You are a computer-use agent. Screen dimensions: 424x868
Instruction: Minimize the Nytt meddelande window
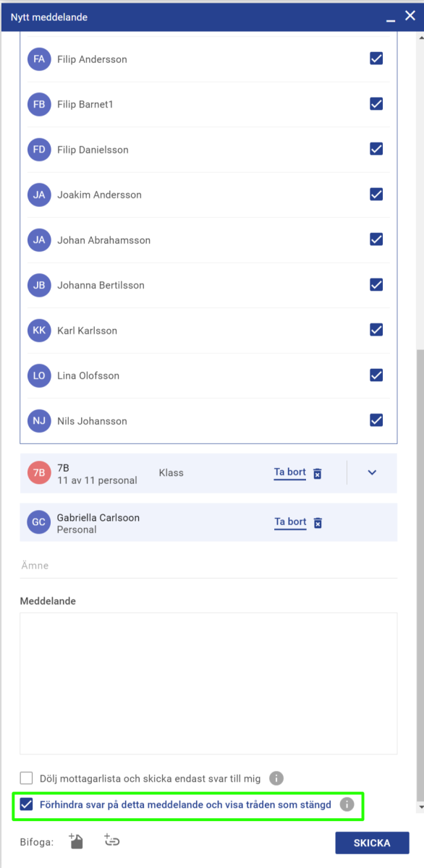(x=391, y=17)
